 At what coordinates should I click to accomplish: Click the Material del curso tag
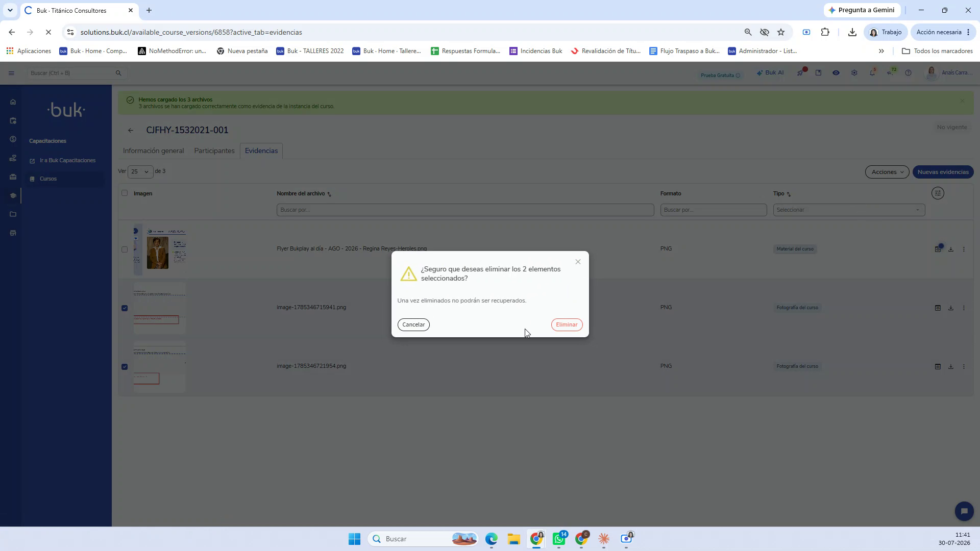pyautogui.click(x=795, y=249)
